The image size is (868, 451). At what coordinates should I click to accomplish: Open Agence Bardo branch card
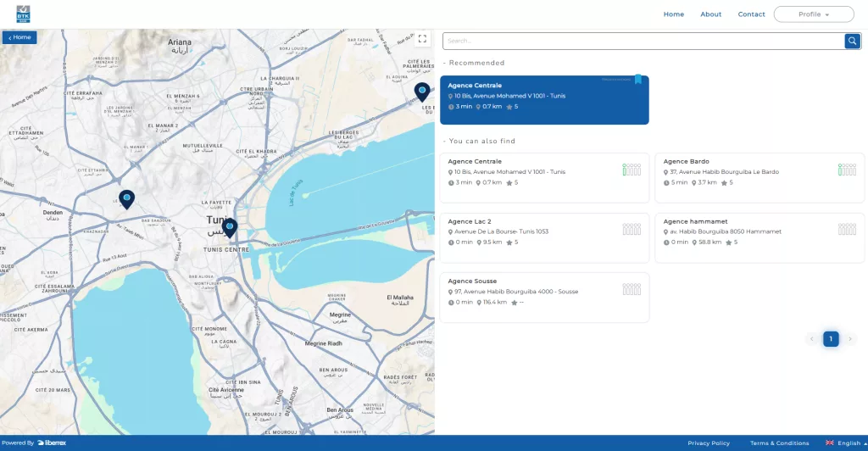[759, 178]
